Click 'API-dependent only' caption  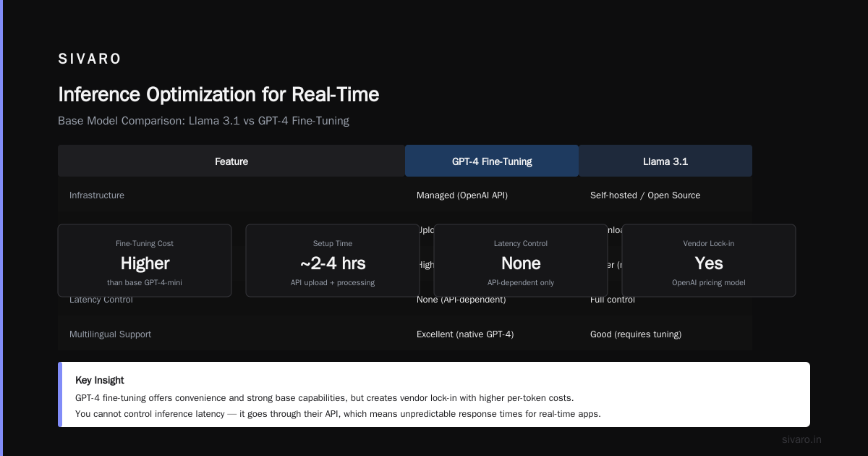(x=521, y=282)
